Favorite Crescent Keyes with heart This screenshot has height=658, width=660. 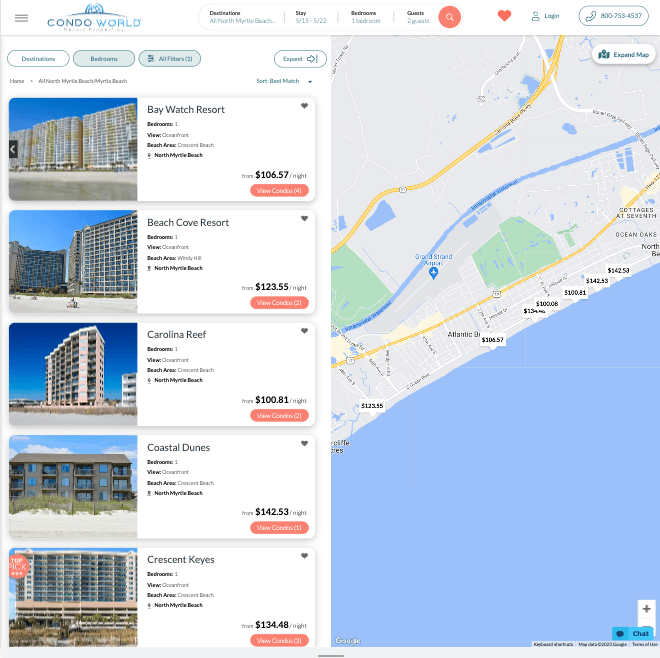304,556
